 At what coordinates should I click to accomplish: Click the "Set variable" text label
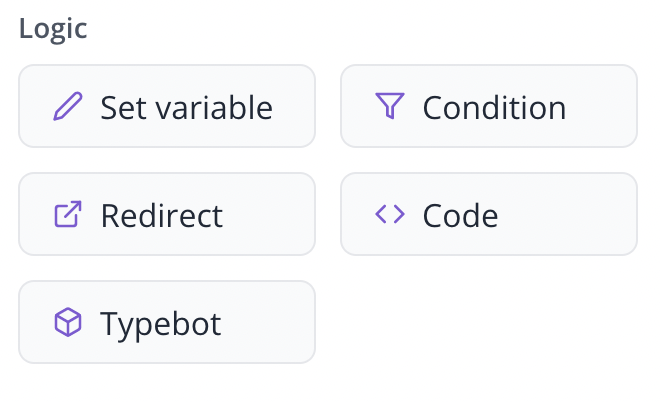tap(186, 107)
